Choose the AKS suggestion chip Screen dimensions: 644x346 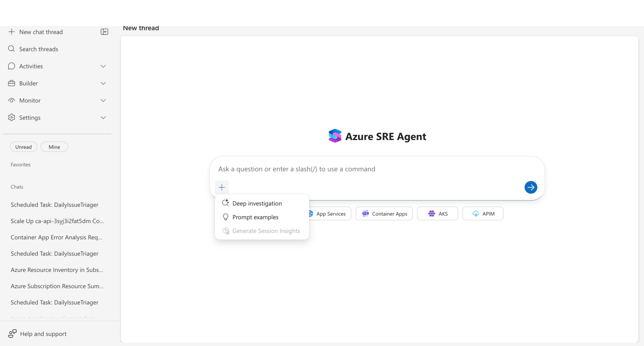[438, 214]
